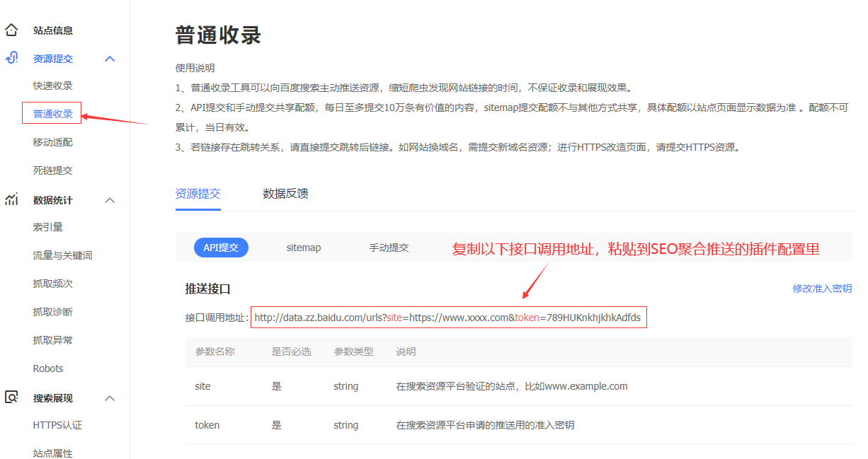
Task: Click the 普通收录 page title
Action: (219, 35)
